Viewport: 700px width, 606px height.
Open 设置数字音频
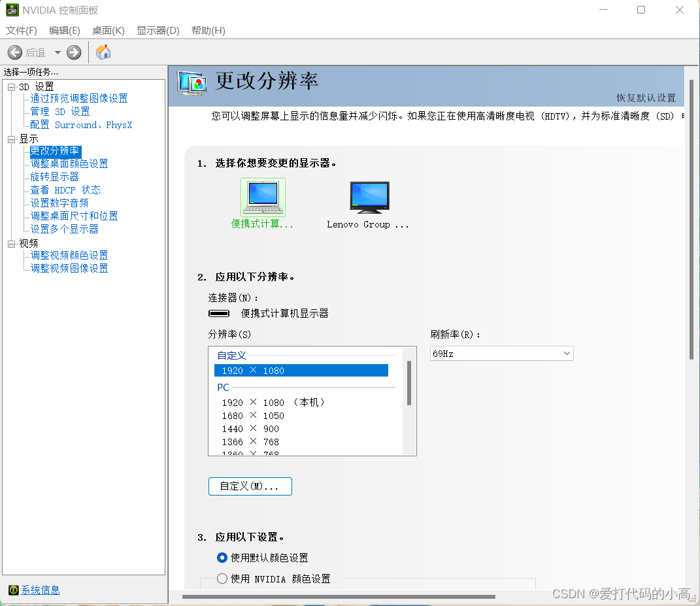(59, 203)
